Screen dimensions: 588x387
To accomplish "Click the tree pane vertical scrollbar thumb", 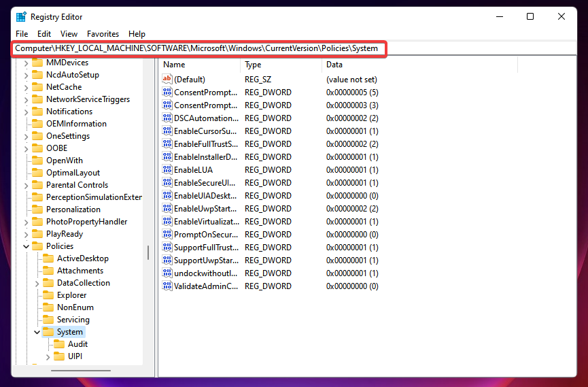I will point(148,252).
